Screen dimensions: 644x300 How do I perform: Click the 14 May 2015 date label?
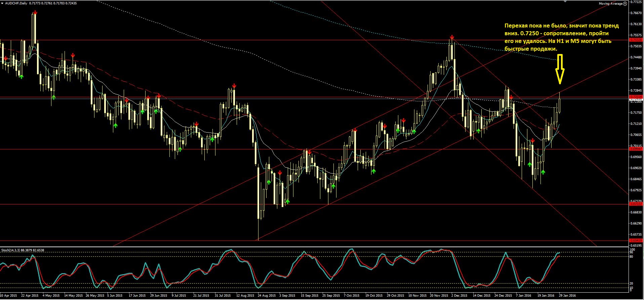(73, 296)
